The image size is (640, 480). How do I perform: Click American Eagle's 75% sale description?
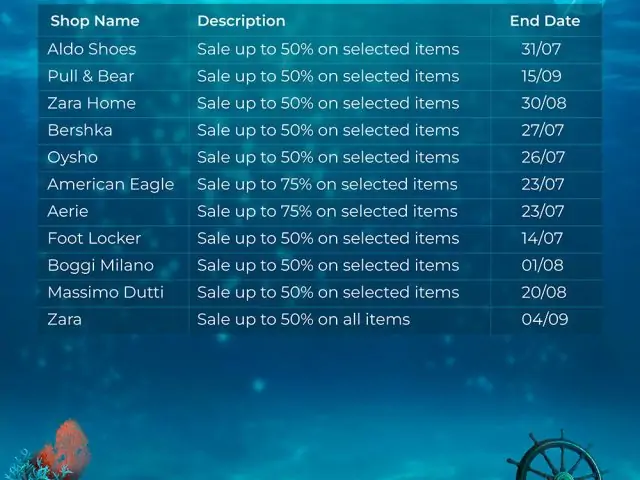point(327,184)
